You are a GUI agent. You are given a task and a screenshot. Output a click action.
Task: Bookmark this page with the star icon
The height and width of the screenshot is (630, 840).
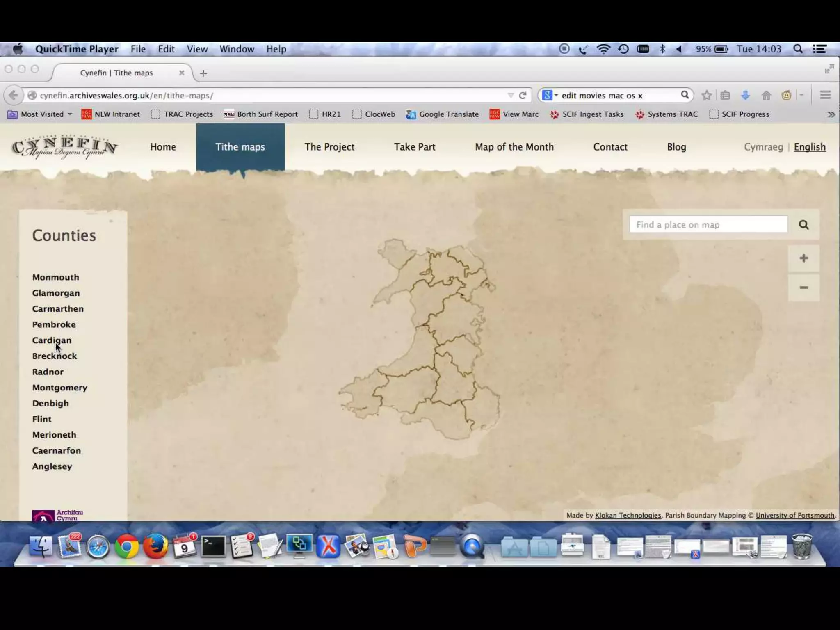706,96
